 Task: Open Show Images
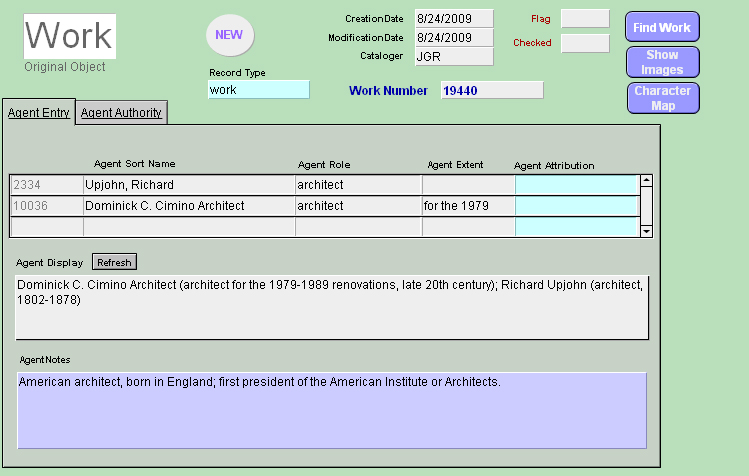click(662, 62)
